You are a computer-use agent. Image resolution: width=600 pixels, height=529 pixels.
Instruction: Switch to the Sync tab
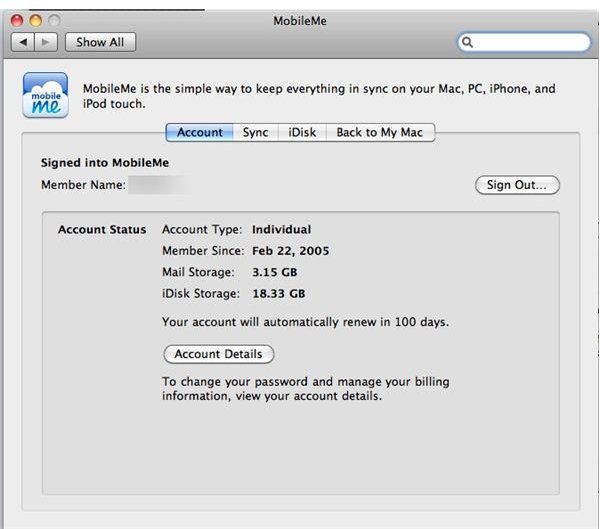[x=255, y=132]
